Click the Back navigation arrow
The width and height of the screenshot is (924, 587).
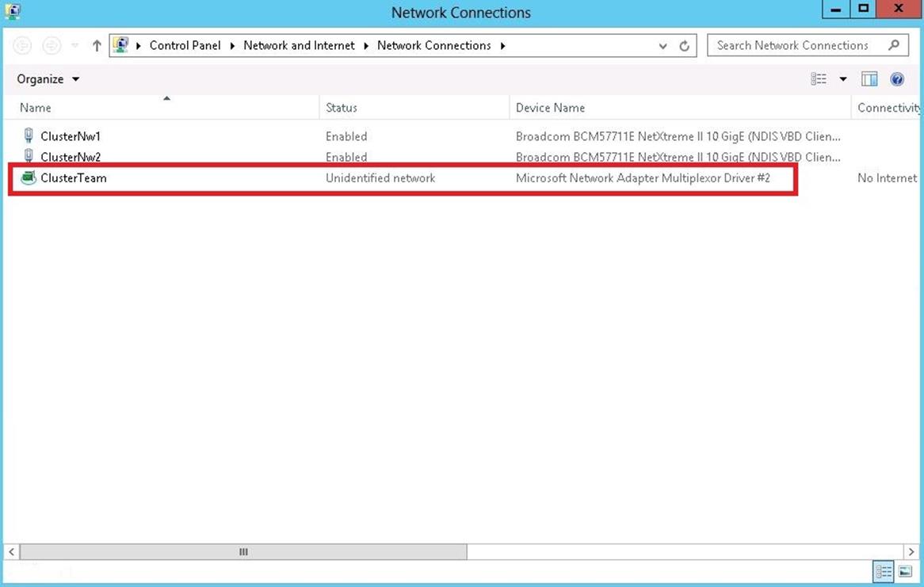(22, 45)
